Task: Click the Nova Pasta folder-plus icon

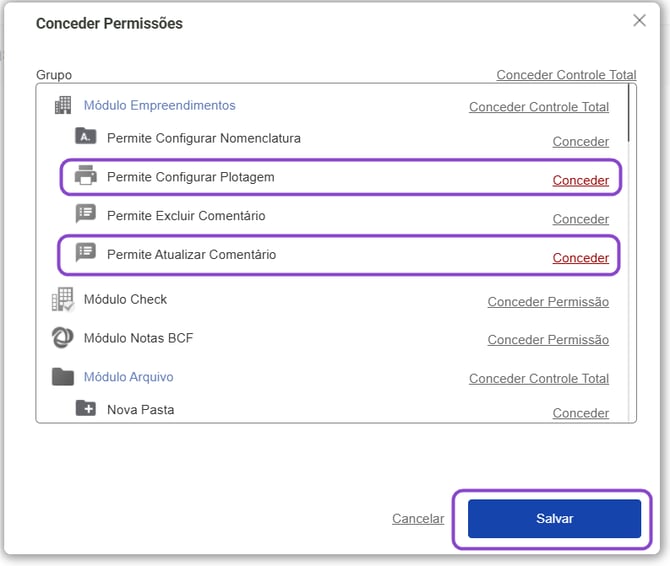Action: 86,409
